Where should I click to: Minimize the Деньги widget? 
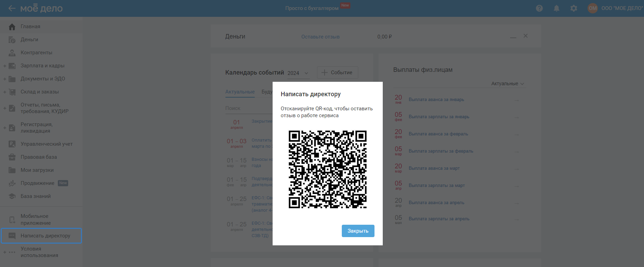pyautogui.click(x=513, y=37)
